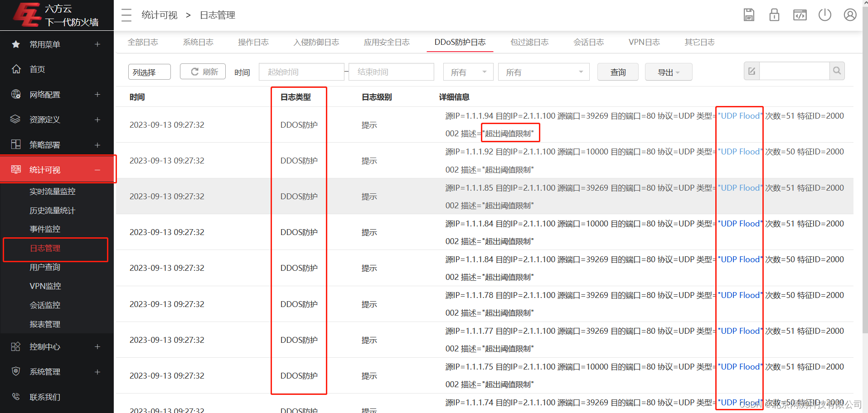Click the phone icon for 联系我们

click(x=16, y=397)
